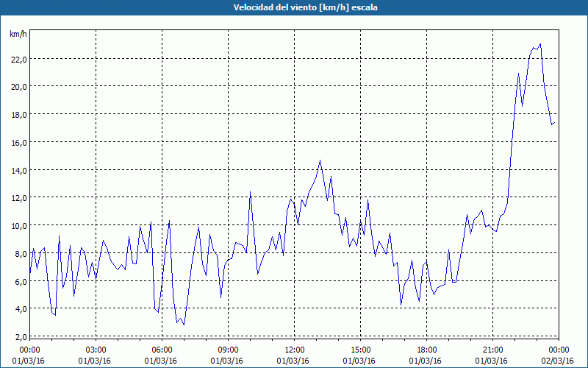Select the '8,0' y-axis value
This screenshot has width=588, height=368.
22,253
